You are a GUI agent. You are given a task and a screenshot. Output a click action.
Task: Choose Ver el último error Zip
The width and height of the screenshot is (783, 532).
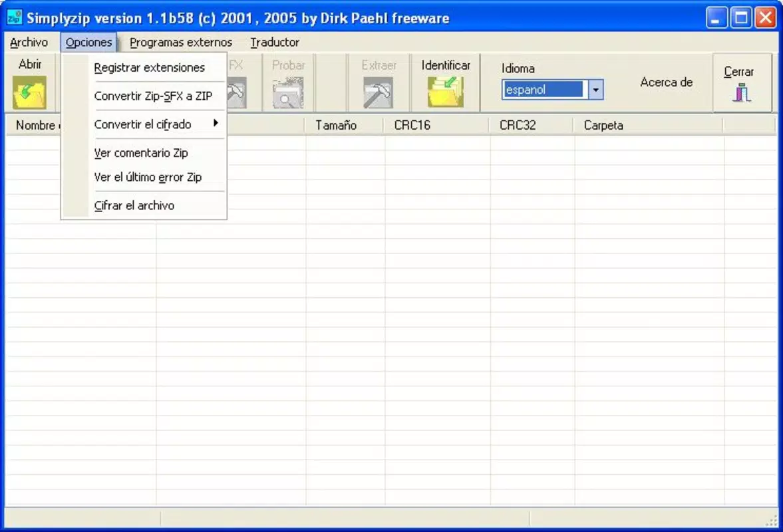[148, 177]
